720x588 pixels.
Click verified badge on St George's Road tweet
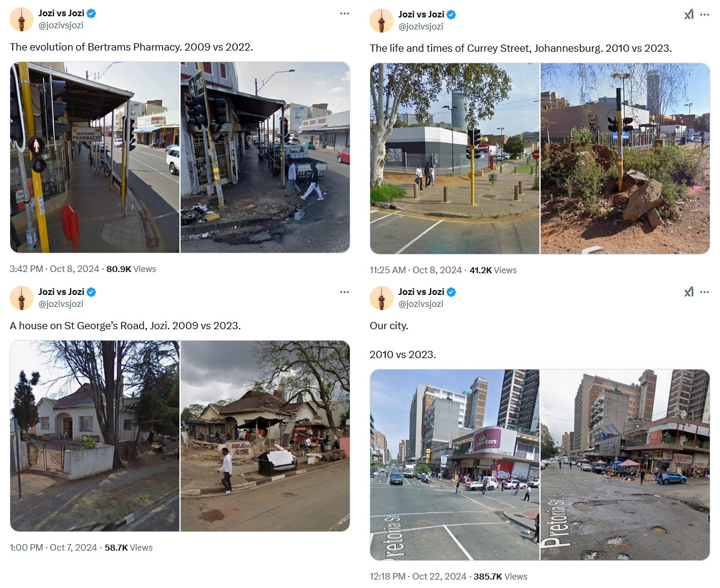[92, 292]
